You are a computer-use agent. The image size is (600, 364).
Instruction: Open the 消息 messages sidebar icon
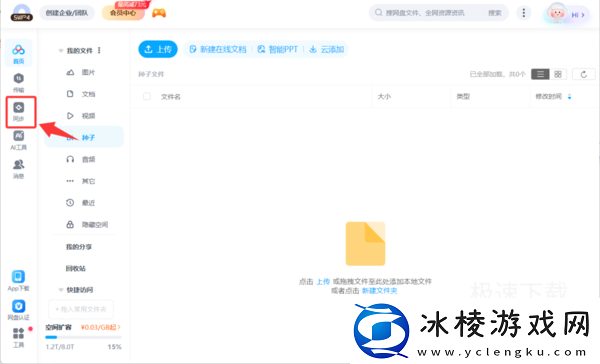(x=18, y=169)
